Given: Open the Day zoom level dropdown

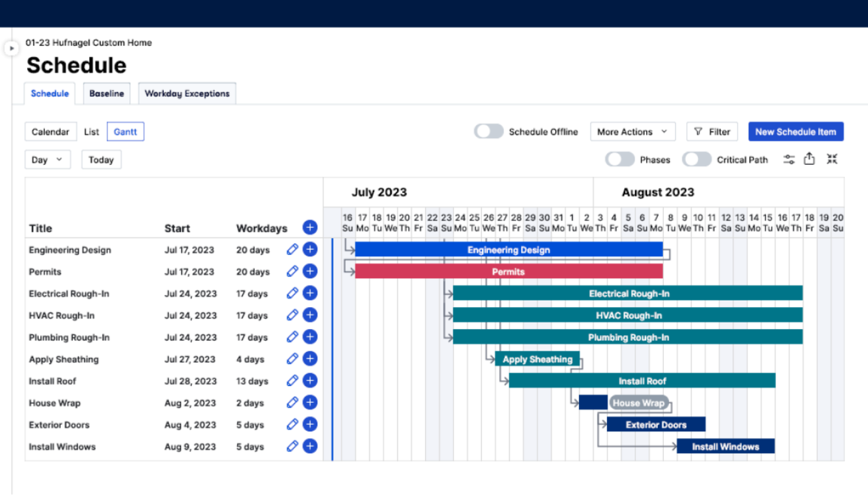Looking at the screenshot, I should pos(47,159).
